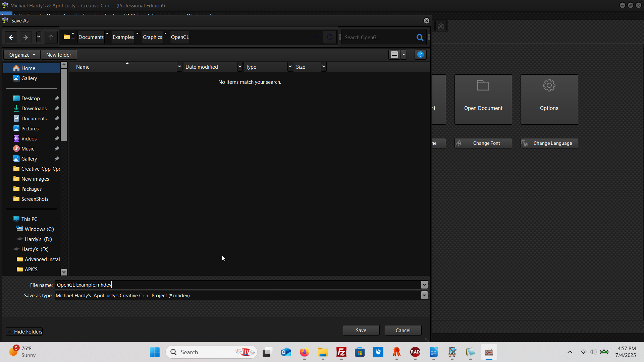
Task: Refresh the folder view
Action: (x=330, y=37)
